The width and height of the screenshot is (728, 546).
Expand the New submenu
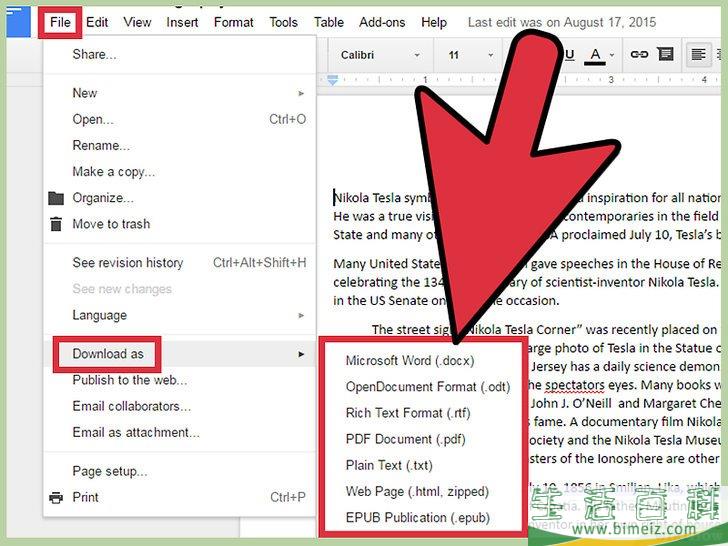pos(179,93)
